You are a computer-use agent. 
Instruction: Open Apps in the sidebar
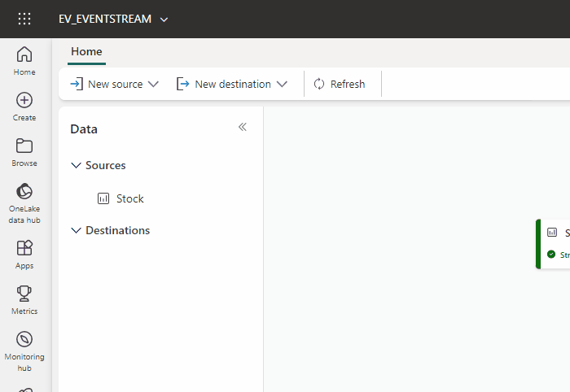(24, 254)
